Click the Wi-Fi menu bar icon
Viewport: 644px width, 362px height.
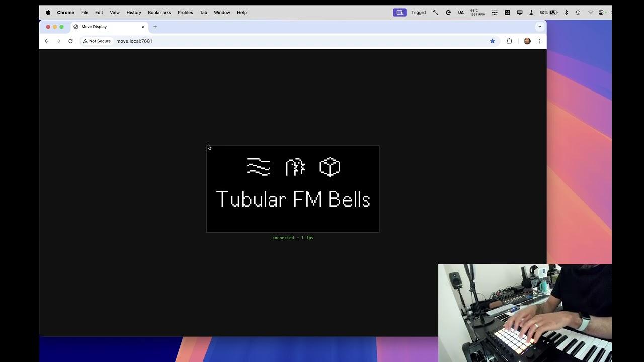[591, 12]
